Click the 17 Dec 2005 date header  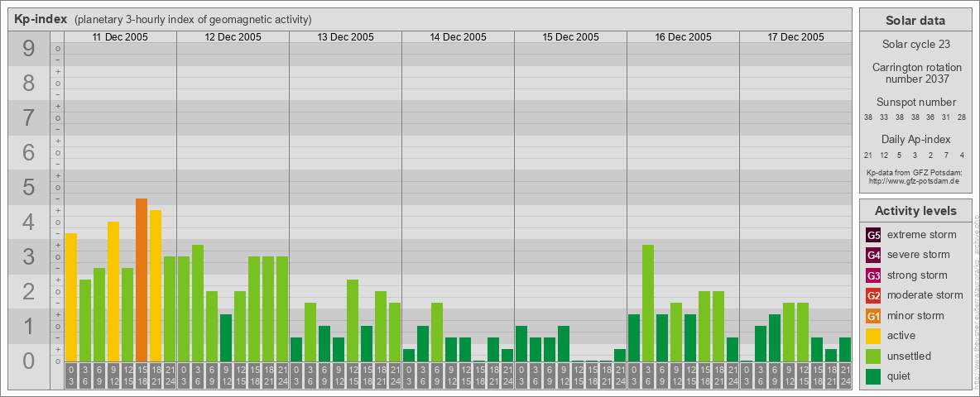(x=795, y=37)
